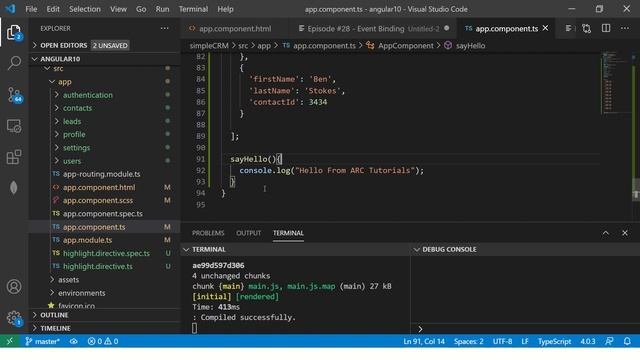640x360 pixels.
Task: Open app-routing.module.ts file
Action: 104,174
